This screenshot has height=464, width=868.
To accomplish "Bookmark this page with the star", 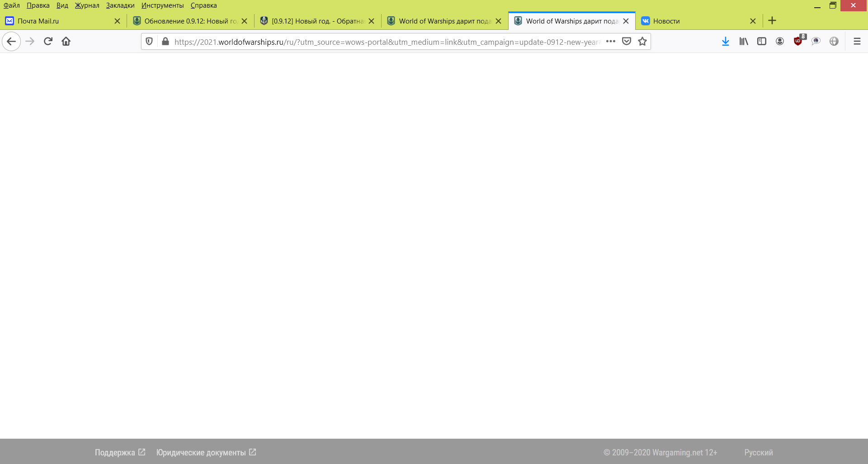I will pyautogui.click(x=642, y=42).
